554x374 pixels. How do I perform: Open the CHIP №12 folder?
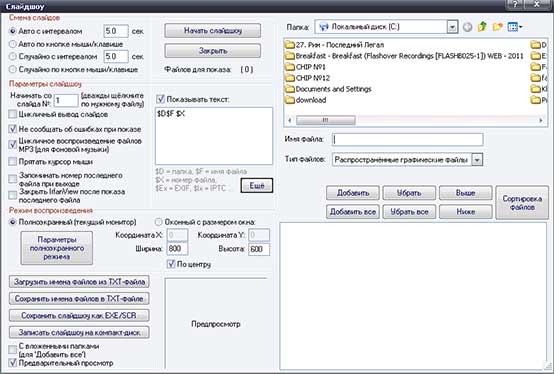click(308, 78)
